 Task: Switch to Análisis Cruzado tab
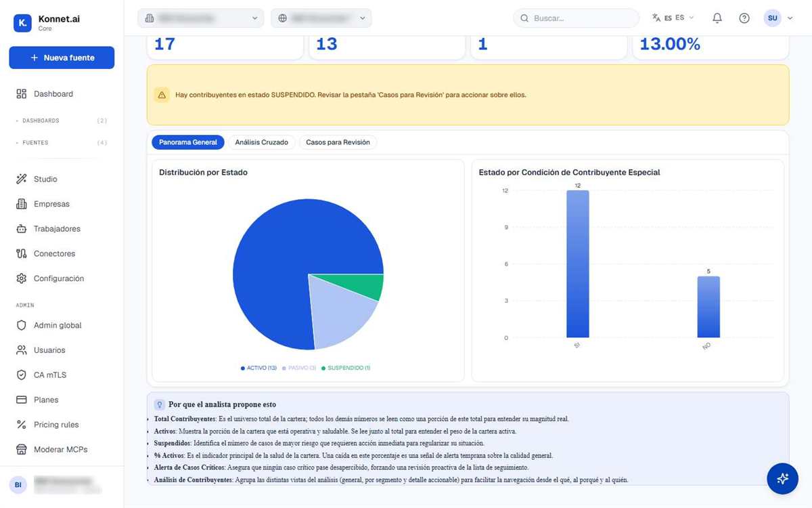point(261,142)
